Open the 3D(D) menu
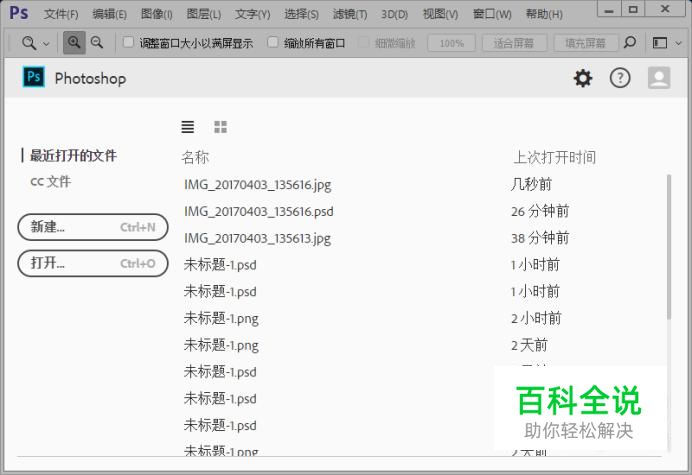 tap(395, 14)
